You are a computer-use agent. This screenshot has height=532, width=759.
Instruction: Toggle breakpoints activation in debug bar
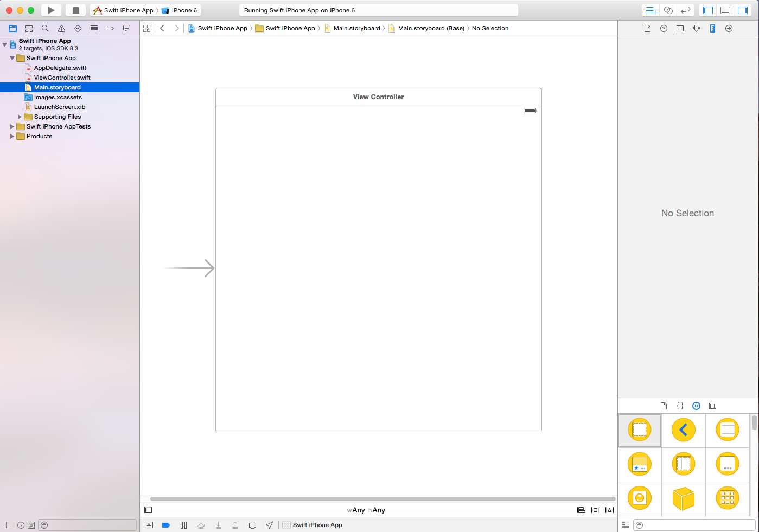pos(166,525)
